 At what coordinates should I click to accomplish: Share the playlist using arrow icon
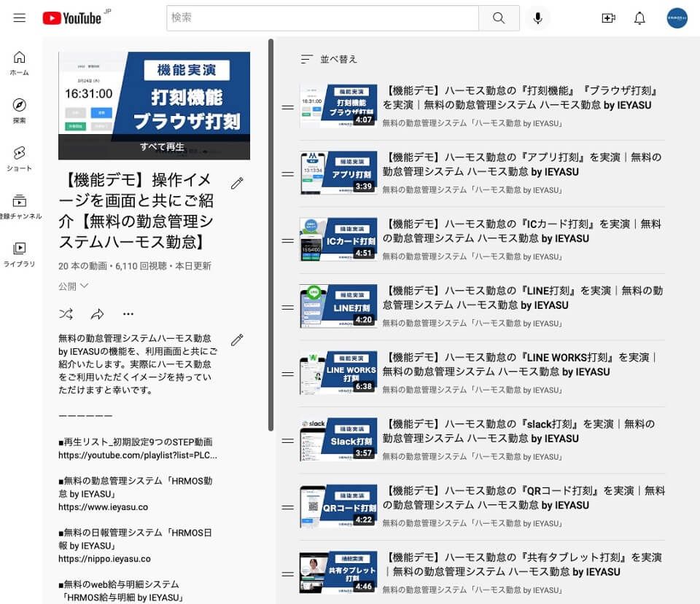pos(97,314)
